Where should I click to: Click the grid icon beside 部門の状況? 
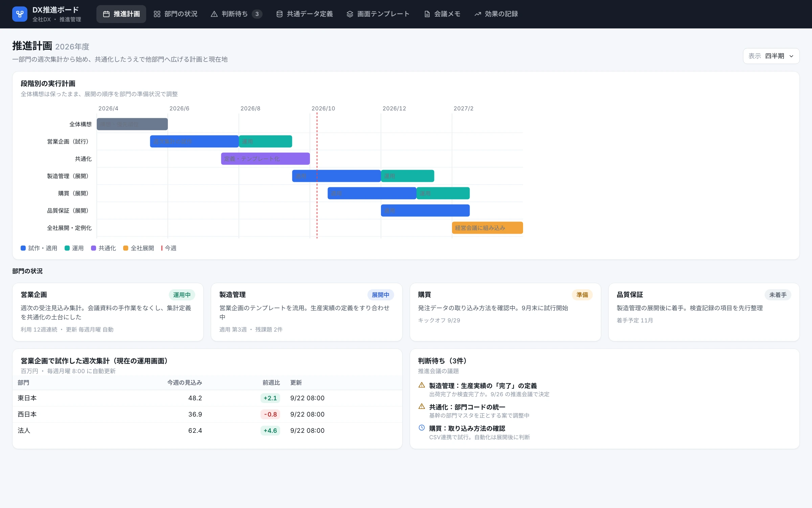157,14
